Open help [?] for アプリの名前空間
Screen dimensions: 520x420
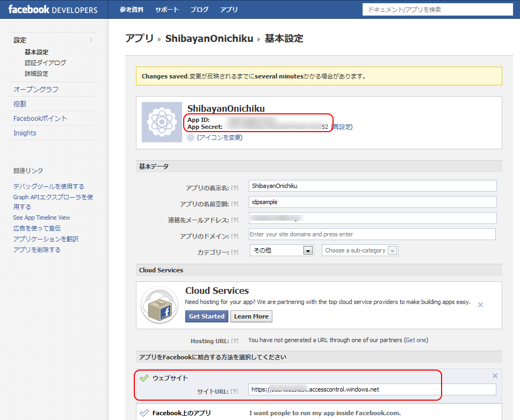tap(234, 204)
